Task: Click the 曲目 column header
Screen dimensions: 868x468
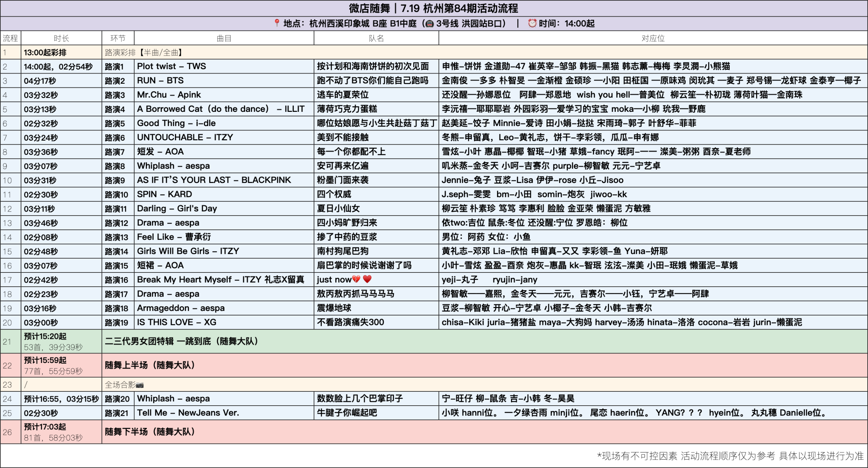Action: point(224,38)
